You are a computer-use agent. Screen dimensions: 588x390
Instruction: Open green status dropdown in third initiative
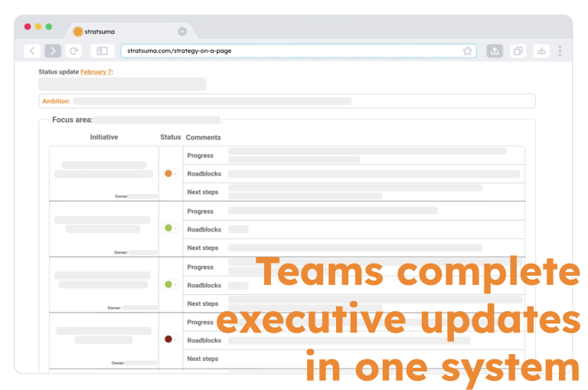[171, 284]
